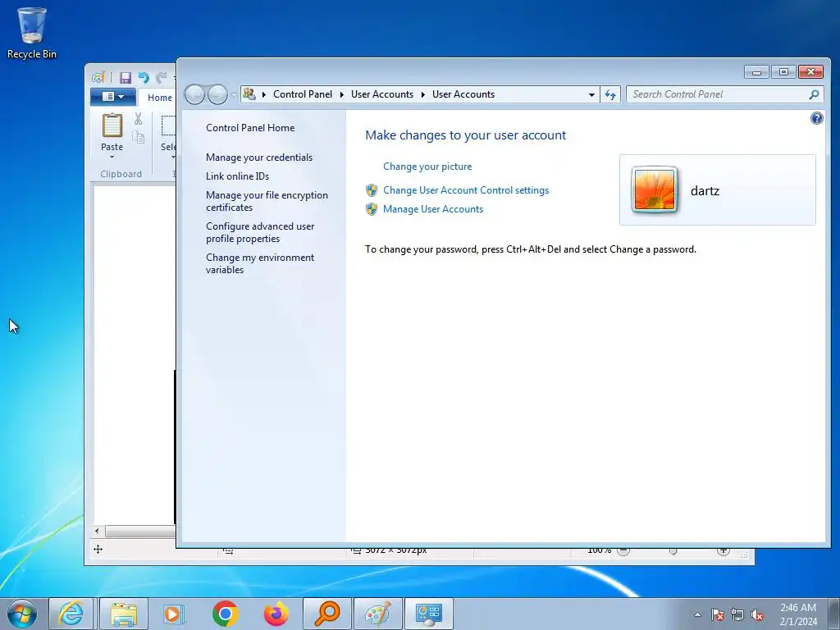The height and width of the screenshot is (630, 840).
Task: Open the Recycle Bin on the desktop
Action: [x=32, y=32]
